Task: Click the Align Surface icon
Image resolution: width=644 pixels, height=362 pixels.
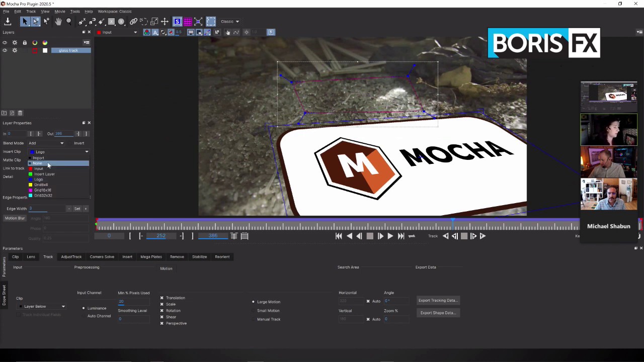Action: tap(198, 21)
